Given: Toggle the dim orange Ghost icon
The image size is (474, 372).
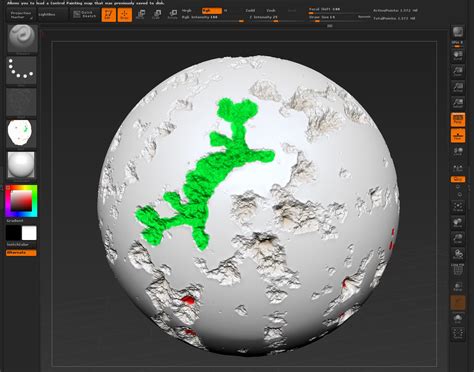Looking at the screenshot, I should pyautogui.click(x=458, y=302).
